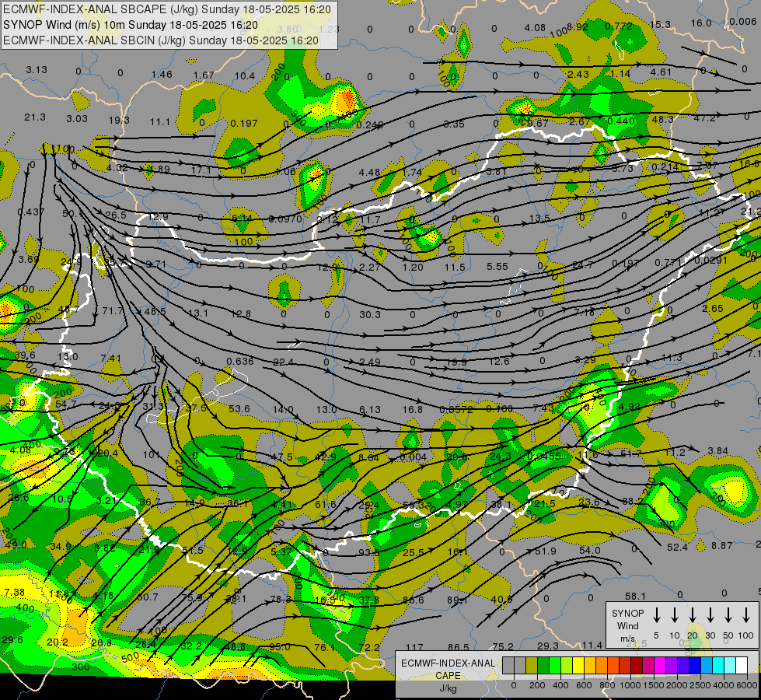Click the 24.7 value on the map
The width and height of the screenshot is (761, 700).
[x=582, y=265]
